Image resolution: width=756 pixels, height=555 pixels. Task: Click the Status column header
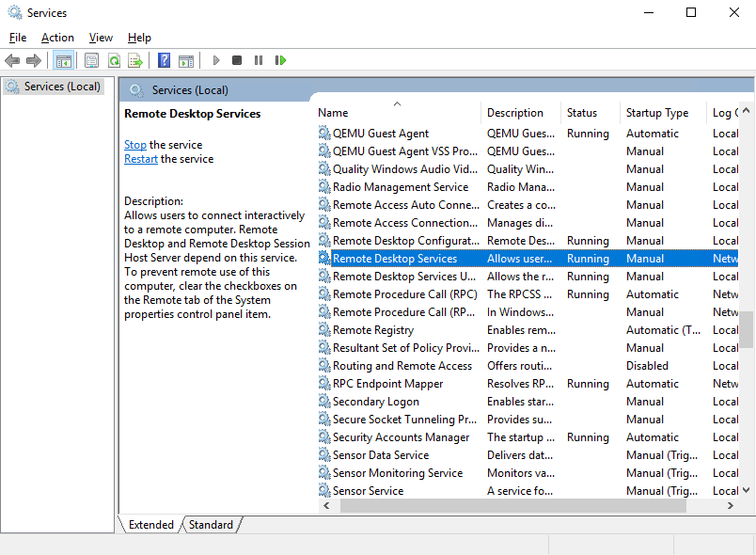pyautogui.click(x=582, y=113)
